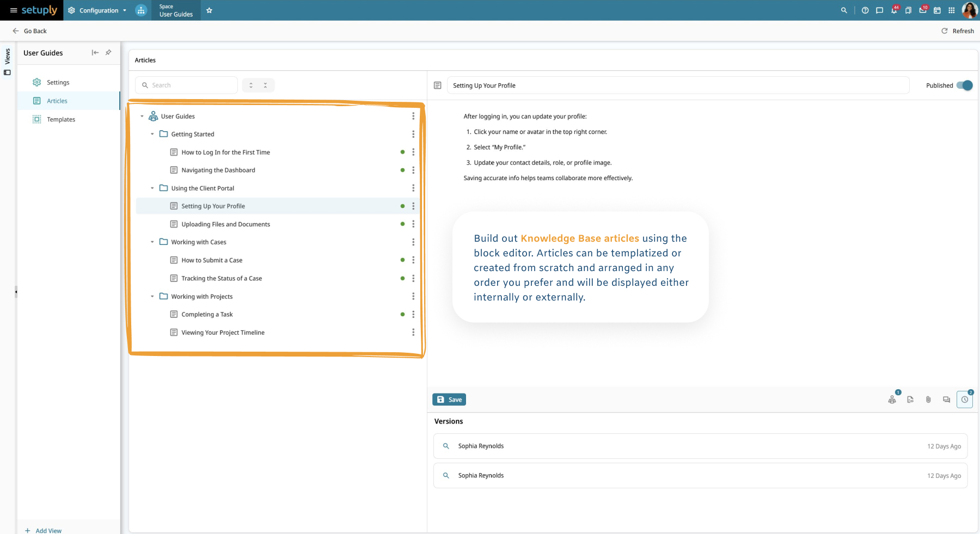Image resolution: width=980 pixels, height=534 pixels.
Task: Select the article Uploading Files and Documents
Action: tap(225, 224)
